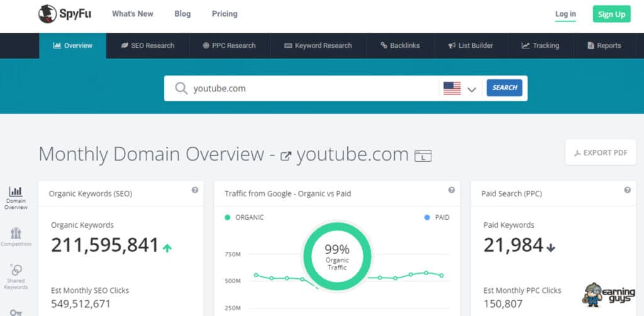The height and width of the screenshot is (316, 644).
Task: Click the 21,984 paid keywords value
Action: 513,245
